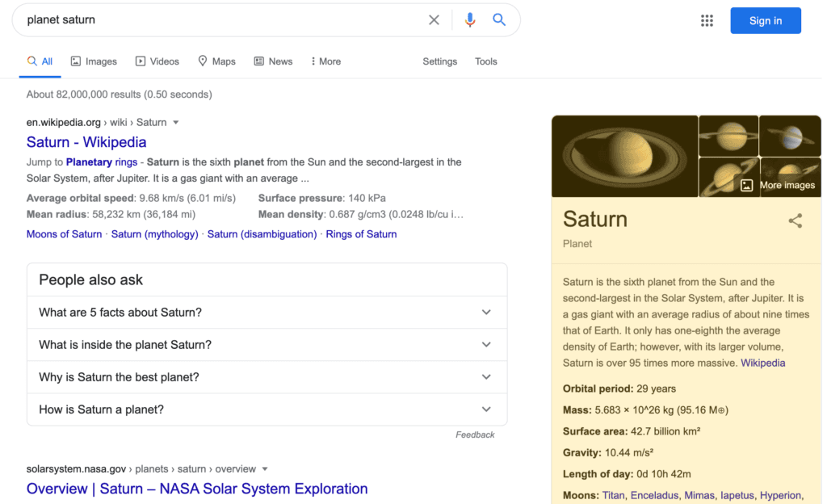Image resolution: width=827 pixels, height=504 pixels.
Task: Open the More search options menu
Action: 326,61
